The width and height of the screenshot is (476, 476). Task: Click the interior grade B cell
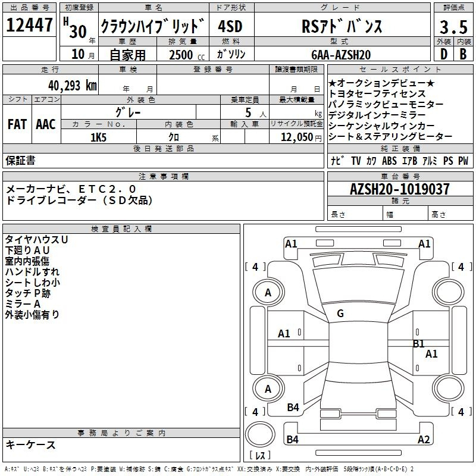(463, 54)
